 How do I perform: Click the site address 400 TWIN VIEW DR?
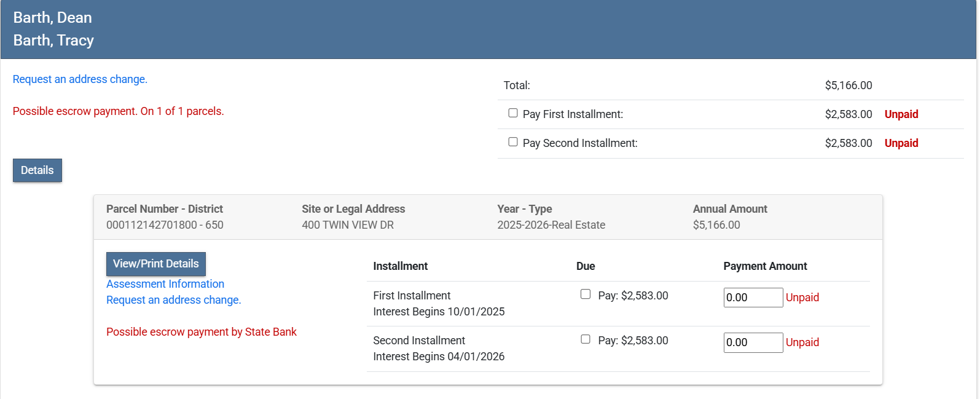(348, 225)
